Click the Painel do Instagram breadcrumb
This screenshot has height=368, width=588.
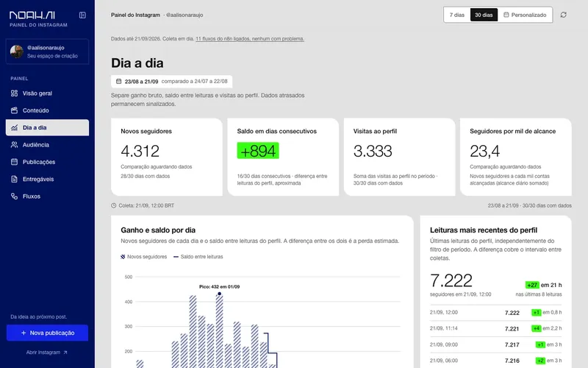[x=135, y=15]
